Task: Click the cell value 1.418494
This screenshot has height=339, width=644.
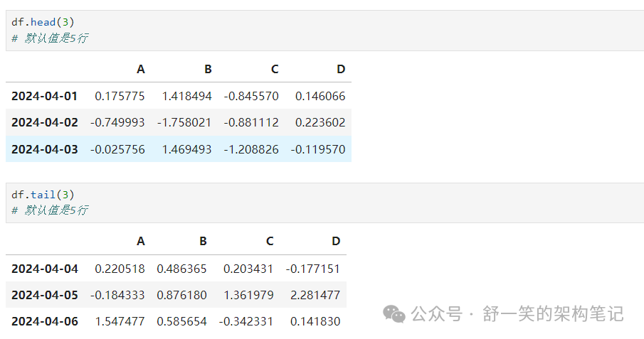Action: coord(186,96)
